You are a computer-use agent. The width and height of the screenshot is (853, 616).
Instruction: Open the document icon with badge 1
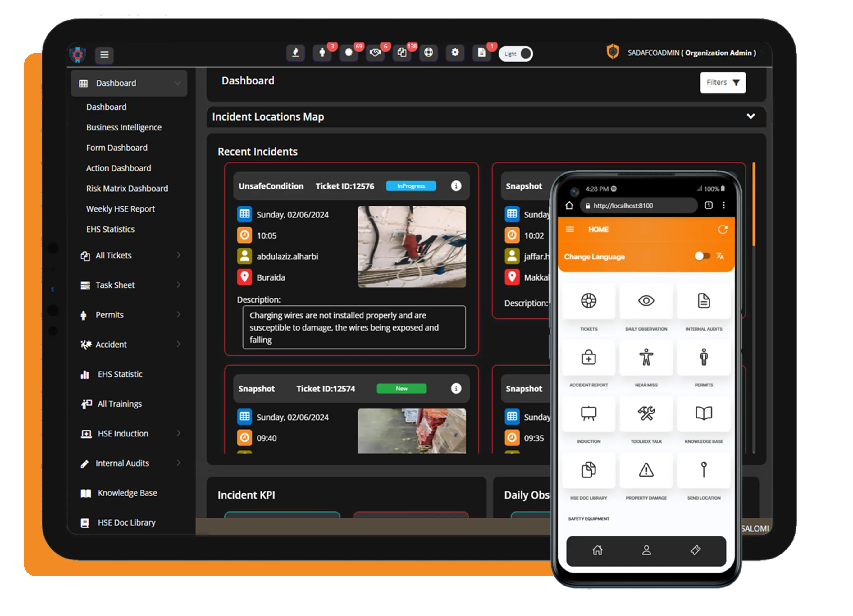click(x=481, y=52)
